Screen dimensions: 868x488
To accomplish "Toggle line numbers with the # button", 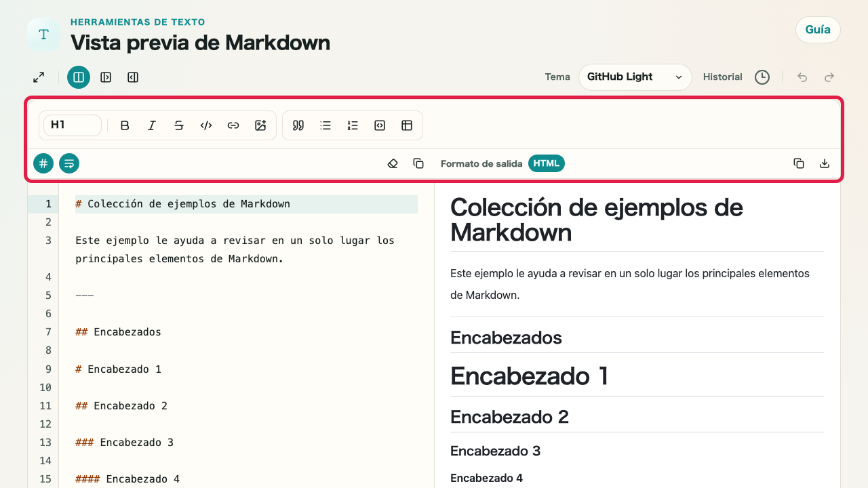I will pos(43,163).
